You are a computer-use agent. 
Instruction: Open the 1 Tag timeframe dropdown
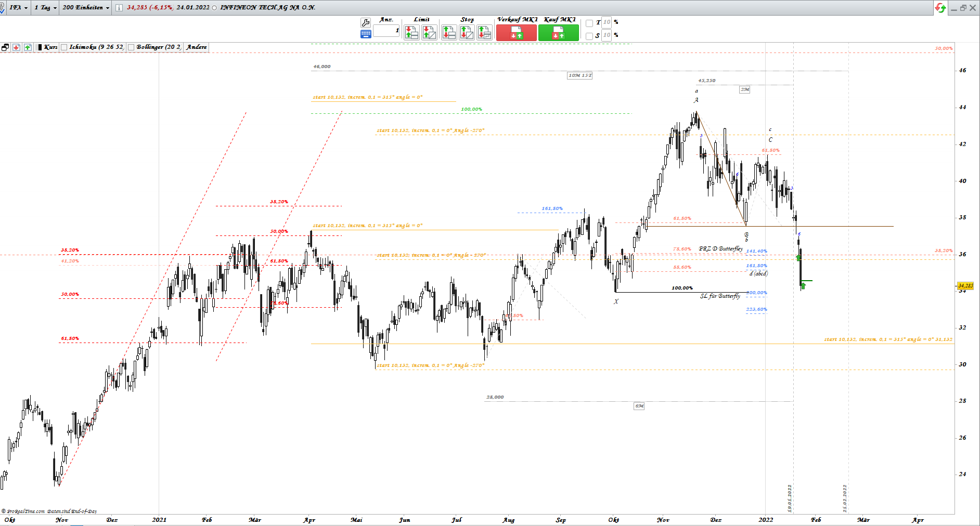point(45,8)
